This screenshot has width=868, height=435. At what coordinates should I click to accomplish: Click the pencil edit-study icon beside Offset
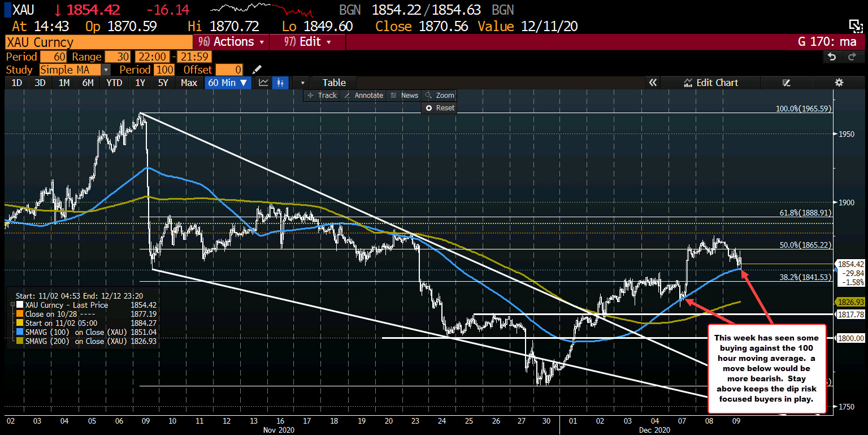click(x=257, y=70)
